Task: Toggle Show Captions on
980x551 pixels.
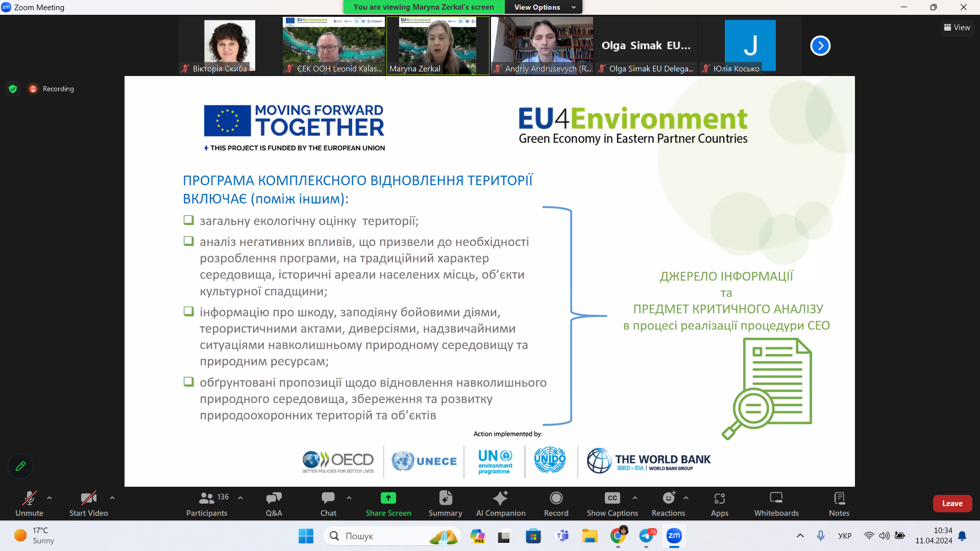Action: 612,503
